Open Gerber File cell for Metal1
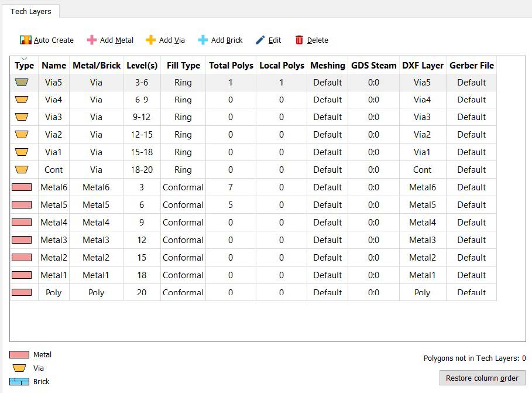This screenshot has height=393, width=532. pos(471,275)
